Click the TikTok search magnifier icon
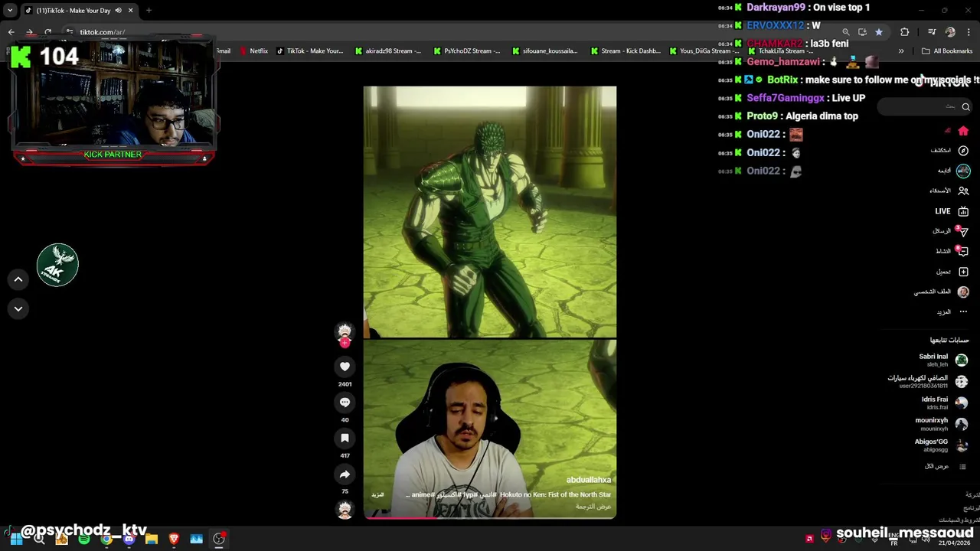This screenshot has height=551, width=980. pyautogui.click(x=965, y=107)
